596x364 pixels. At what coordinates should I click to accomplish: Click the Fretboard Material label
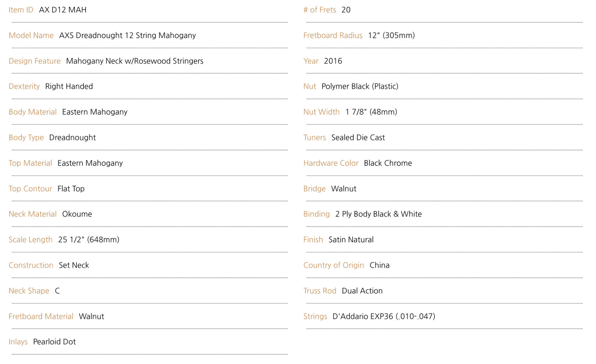[x=41, y=317]
